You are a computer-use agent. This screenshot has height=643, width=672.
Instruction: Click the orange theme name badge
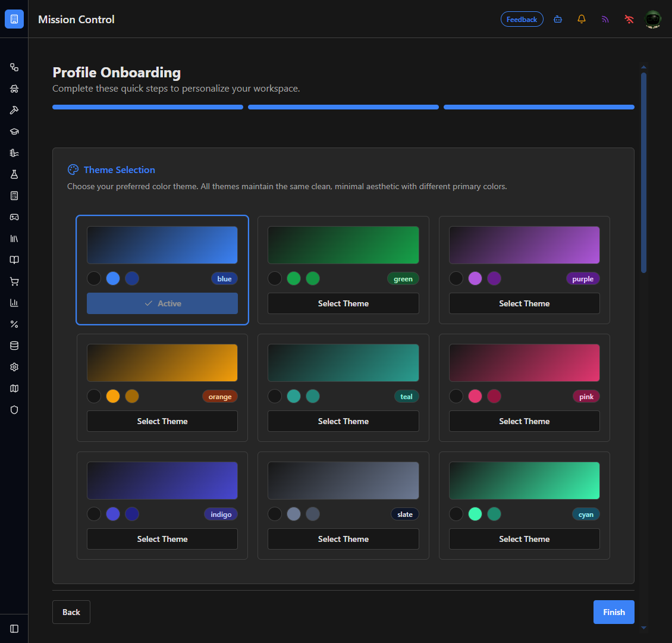coord(220,397)
